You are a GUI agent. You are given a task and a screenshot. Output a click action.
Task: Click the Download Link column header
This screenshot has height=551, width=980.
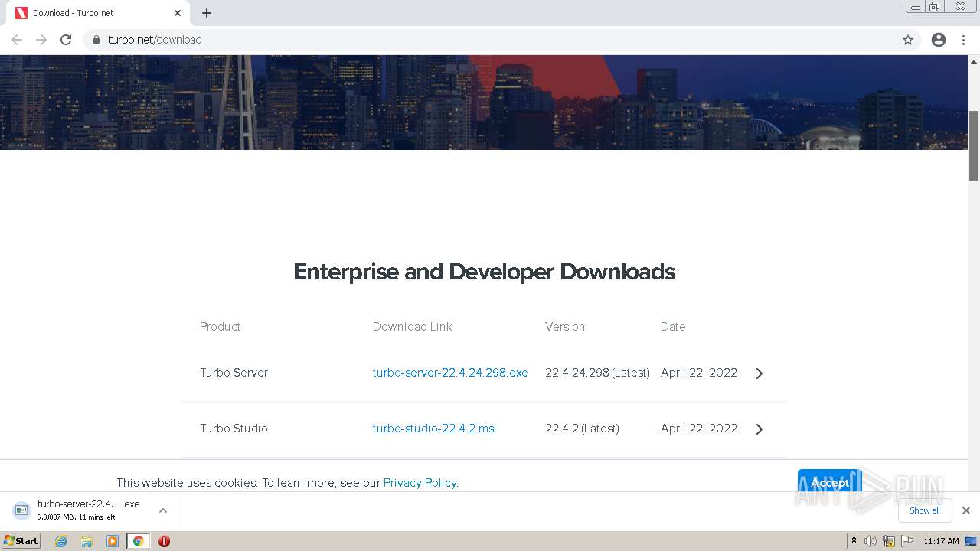[x=412, y=327]
